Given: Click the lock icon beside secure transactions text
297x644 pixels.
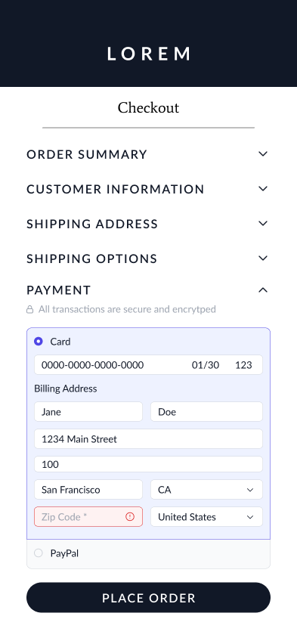Looking at the screenshot, I should point(30,309).
